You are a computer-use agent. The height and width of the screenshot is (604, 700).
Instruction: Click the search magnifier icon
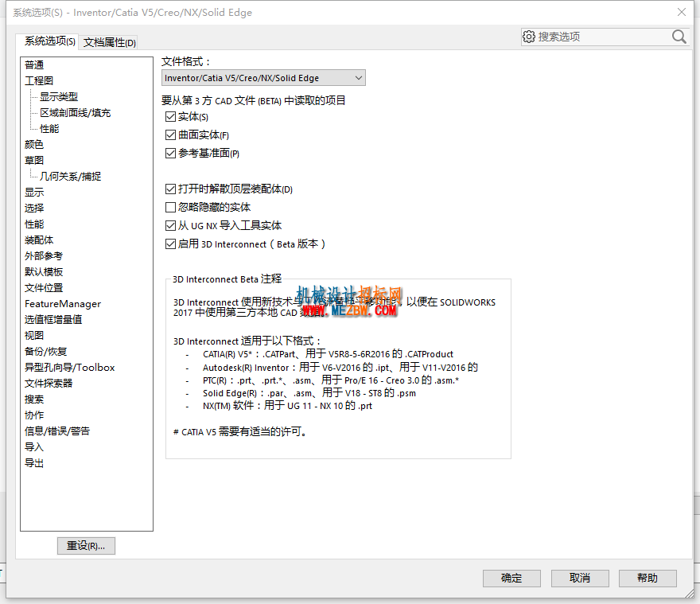pos(679,37)
